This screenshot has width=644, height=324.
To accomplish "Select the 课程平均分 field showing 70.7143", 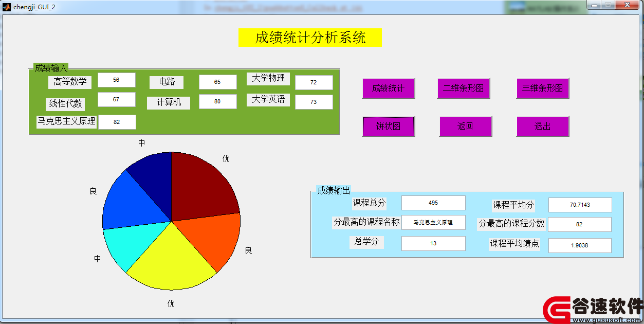I will [580, 205].
